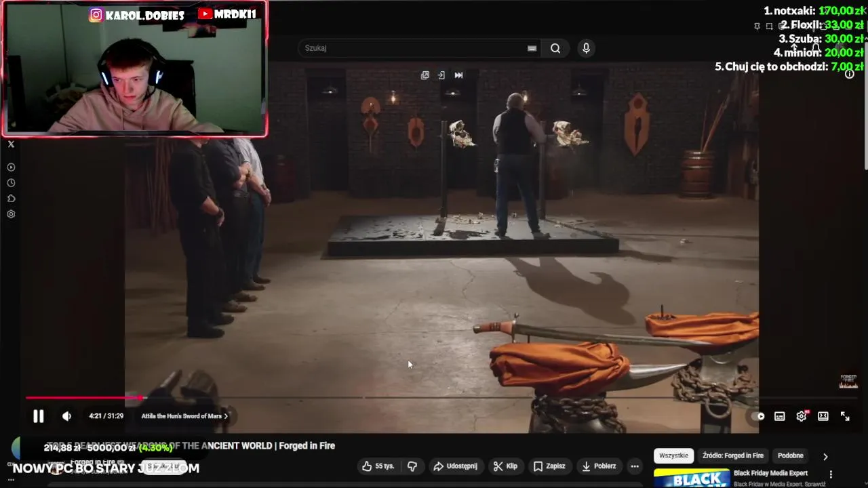Click the info icon at top right
The height and width of the screenshot is (488, 868).
click(850, 74)
